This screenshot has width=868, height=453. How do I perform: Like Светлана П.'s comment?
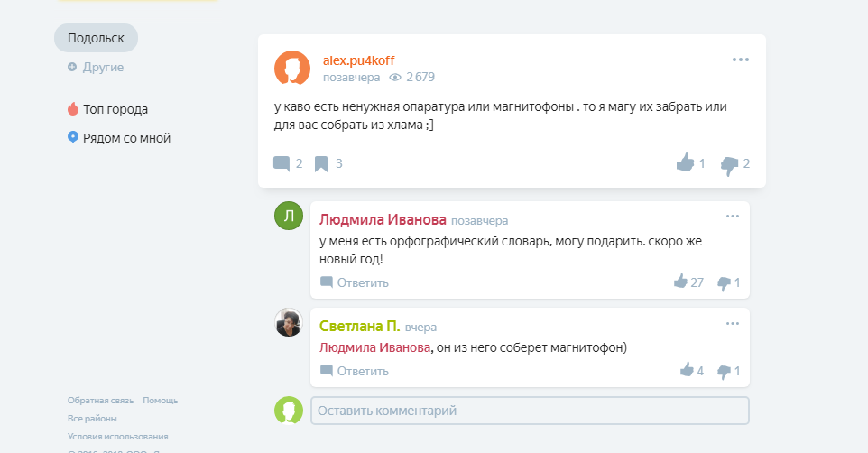point(686,370)
